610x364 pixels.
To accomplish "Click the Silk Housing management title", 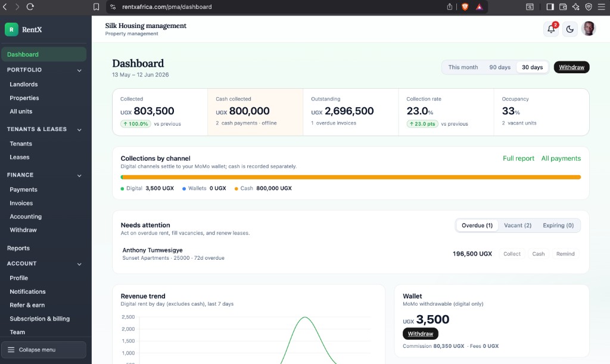I will [145, 26].
